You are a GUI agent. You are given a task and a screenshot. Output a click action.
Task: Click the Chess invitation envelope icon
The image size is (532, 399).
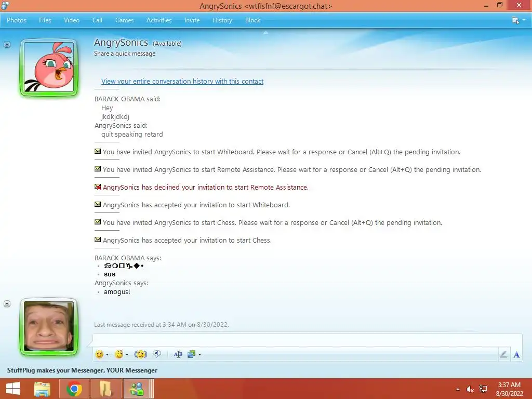tap(98, 222)
